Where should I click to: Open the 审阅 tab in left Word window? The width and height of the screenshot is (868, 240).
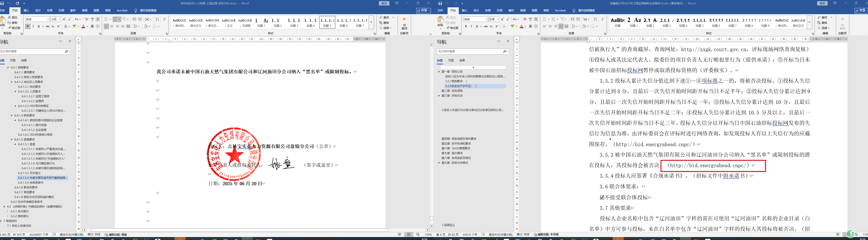point(85,11)
